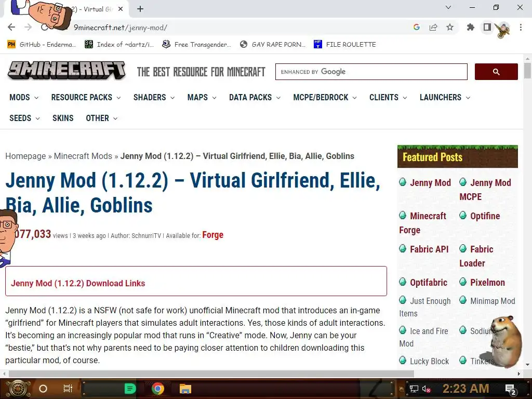
Task: Click the dark red search magnifier button
Action: (x=496, y=72)
